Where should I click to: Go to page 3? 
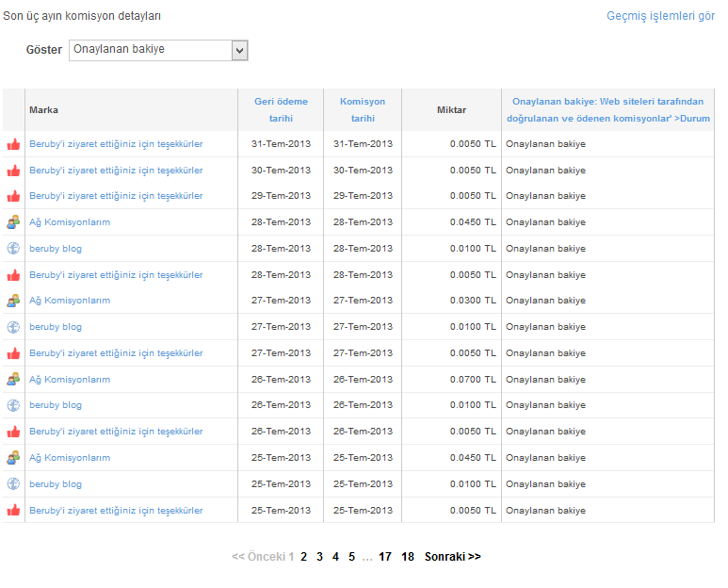(319, 556)
